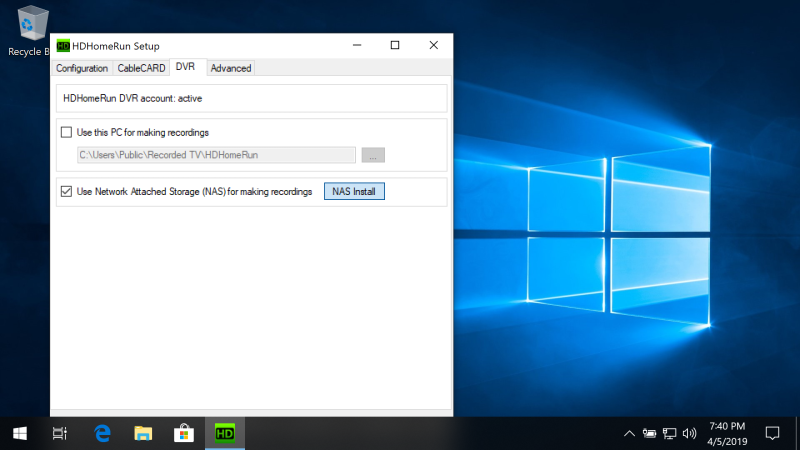Screen dimensions: 800x450
Task: Open the Configuration tab
Action: click(82, 68)
